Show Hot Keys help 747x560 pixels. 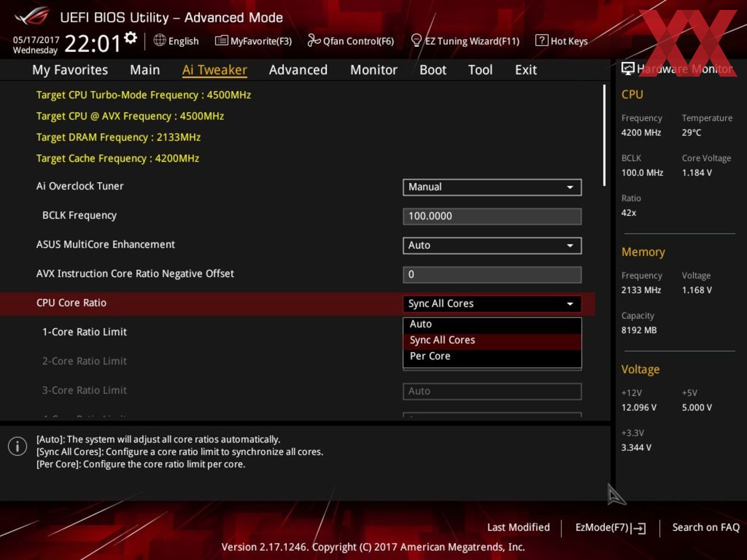coord(561,41)
